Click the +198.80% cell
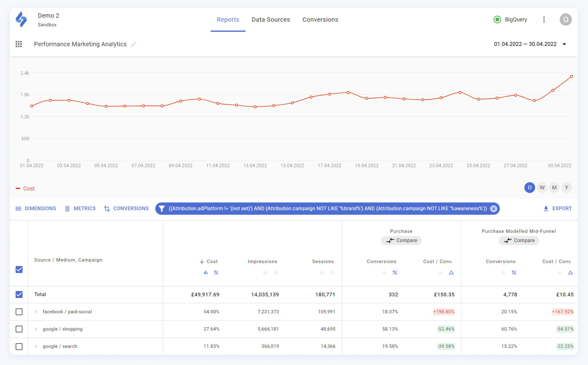Viewport: 588px width, 365px height. [444, 312]
